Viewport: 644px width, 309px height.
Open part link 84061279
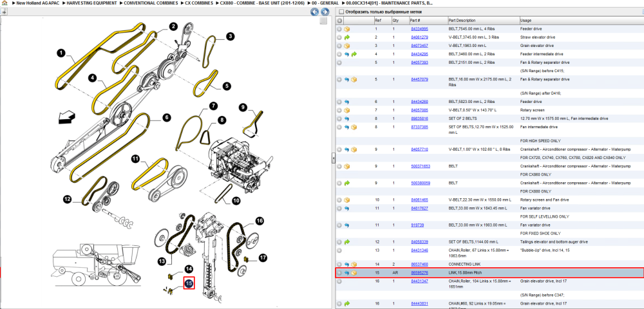tap(419, 37)
